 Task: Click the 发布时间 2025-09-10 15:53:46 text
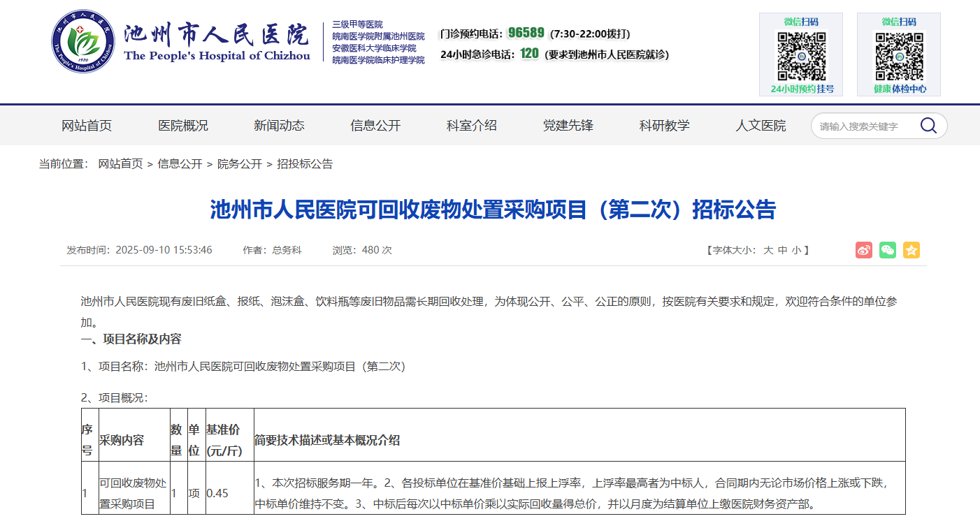point(139,250)
